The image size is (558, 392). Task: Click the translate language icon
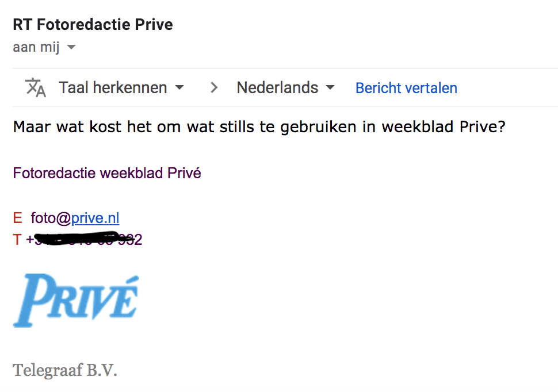coord(35,87)
